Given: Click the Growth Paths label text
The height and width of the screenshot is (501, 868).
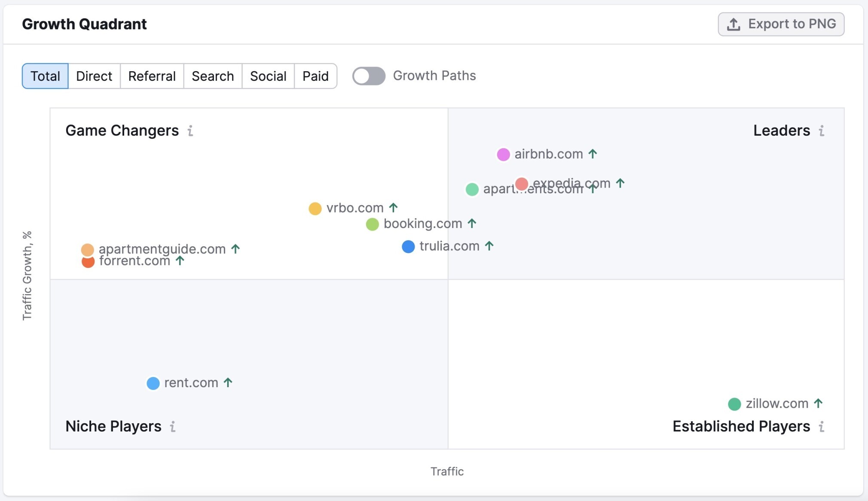Looking at the screenshot, I should (434, 76).
